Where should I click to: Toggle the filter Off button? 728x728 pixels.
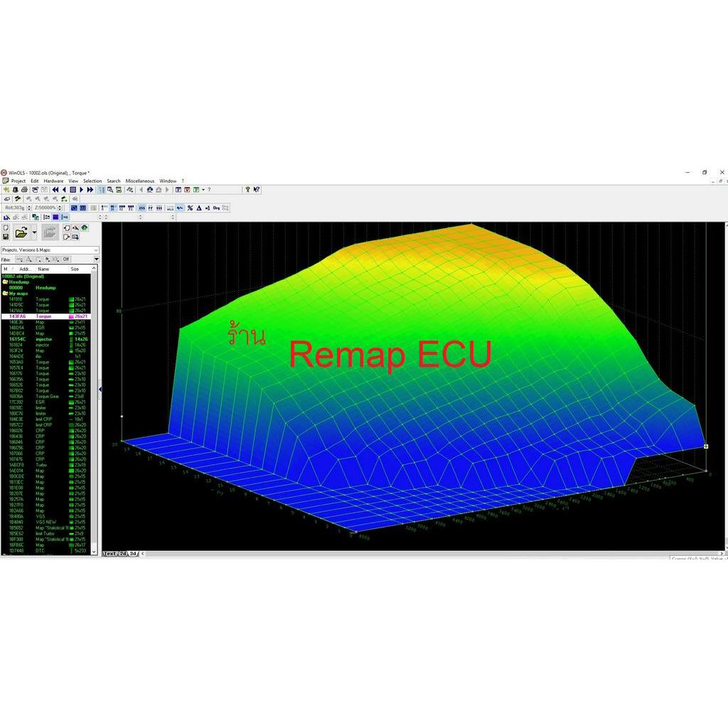(x=66, y=259)
